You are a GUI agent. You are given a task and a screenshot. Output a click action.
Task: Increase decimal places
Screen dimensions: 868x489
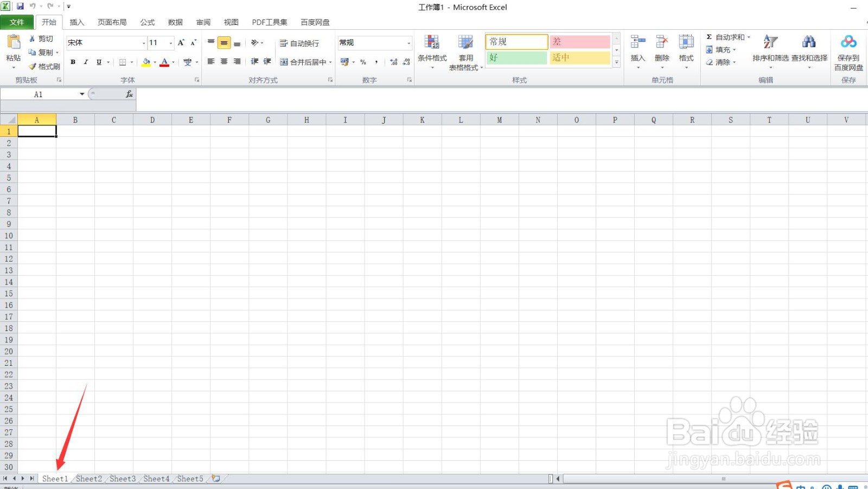pyautogui.click(x=394, y=62)
